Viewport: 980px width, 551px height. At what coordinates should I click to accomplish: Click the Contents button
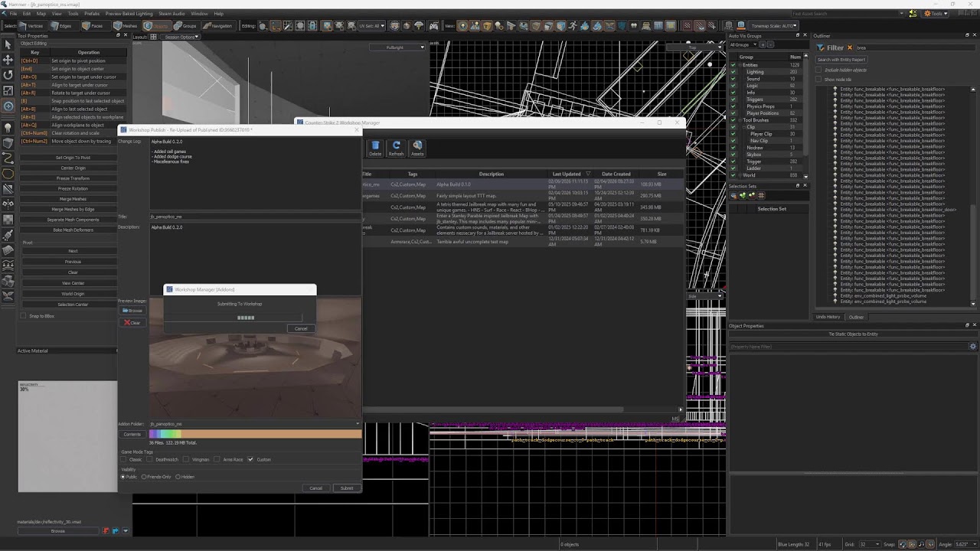coord(132,434)
